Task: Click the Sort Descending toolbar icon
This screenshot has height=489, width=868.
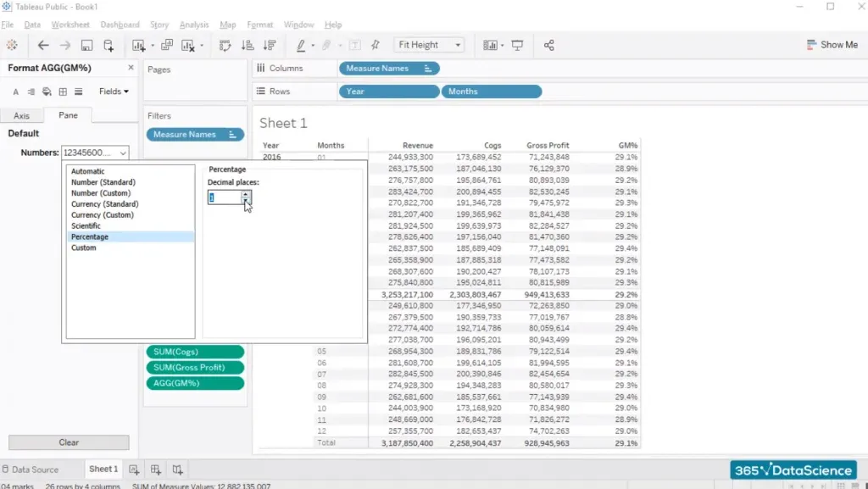Action: pyautogui.click(x=270, y=45)
